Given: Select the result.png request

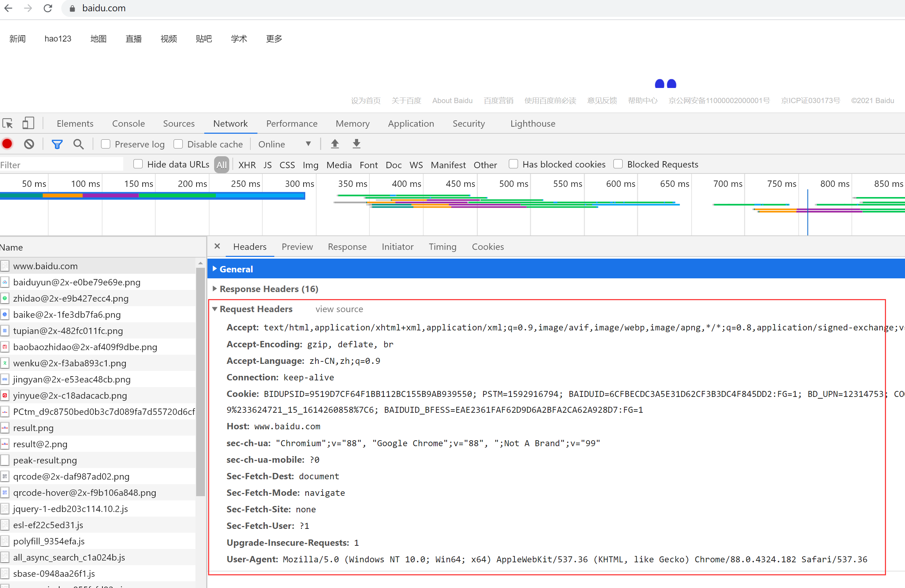Looking at the screenshot, I should click(x=98, y=428).
